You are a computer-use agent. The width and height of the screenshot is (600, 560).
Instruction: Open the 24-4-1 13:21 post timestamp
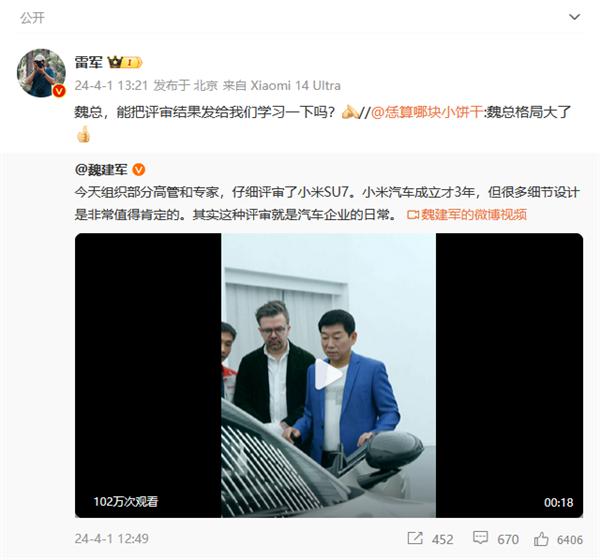[111, 85]
